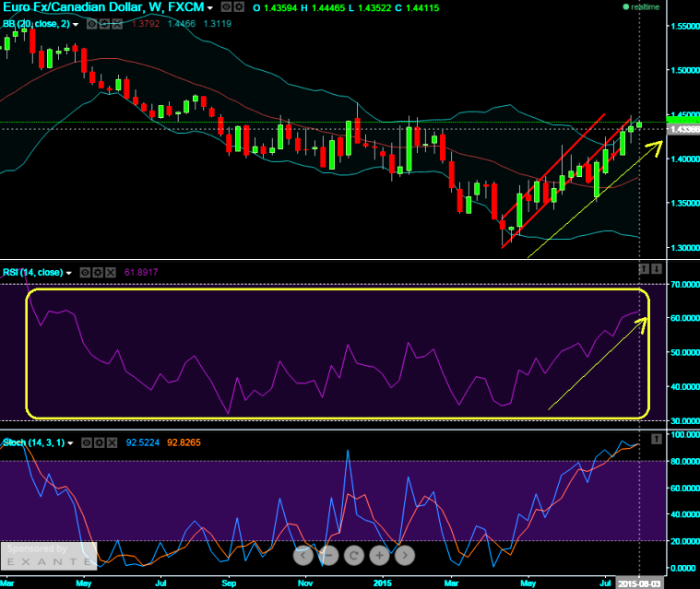The image size is (700, 589).
Task: Click the BB lower value 1.3119
Action: point(218,24)
